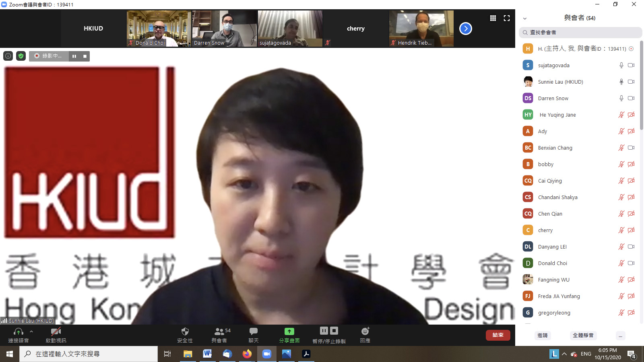644x362 pixels.
Task: Click the participant search field
Action: click(x=580, y=33)
